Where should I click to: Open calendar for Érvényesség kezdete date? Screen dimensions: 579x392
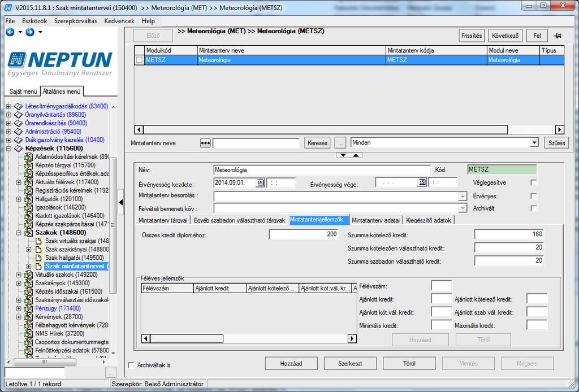pos(260,182)
